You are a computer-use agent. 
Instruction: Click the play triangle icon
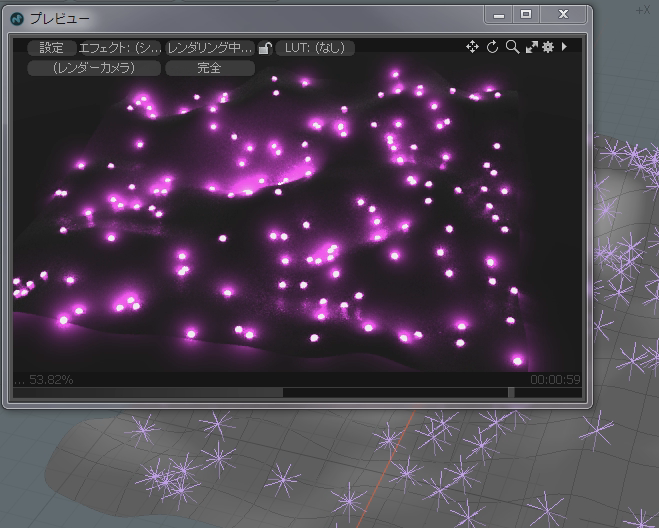pyautogui.click(x=564, y=47)
